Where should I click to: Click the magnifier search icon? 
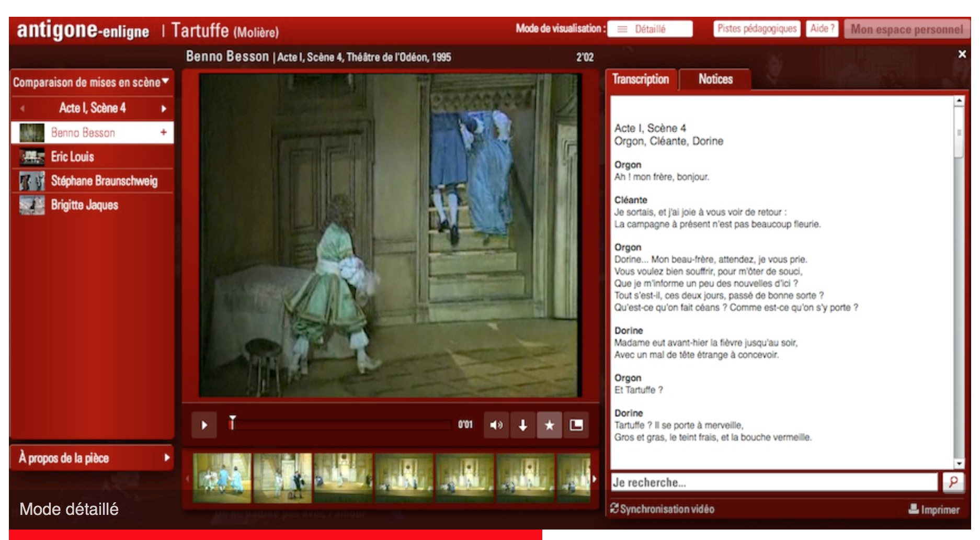pos(953,482)
